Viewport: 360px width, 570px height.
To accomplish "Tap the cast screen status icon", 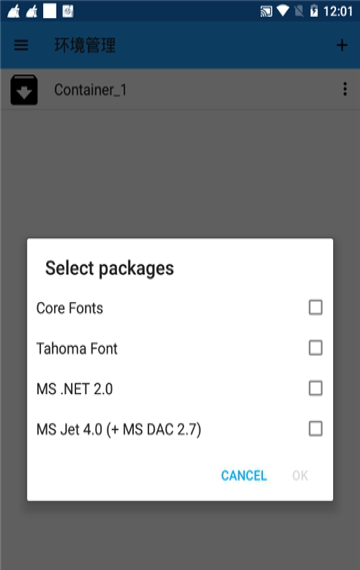I will click(x=266, y=12).
